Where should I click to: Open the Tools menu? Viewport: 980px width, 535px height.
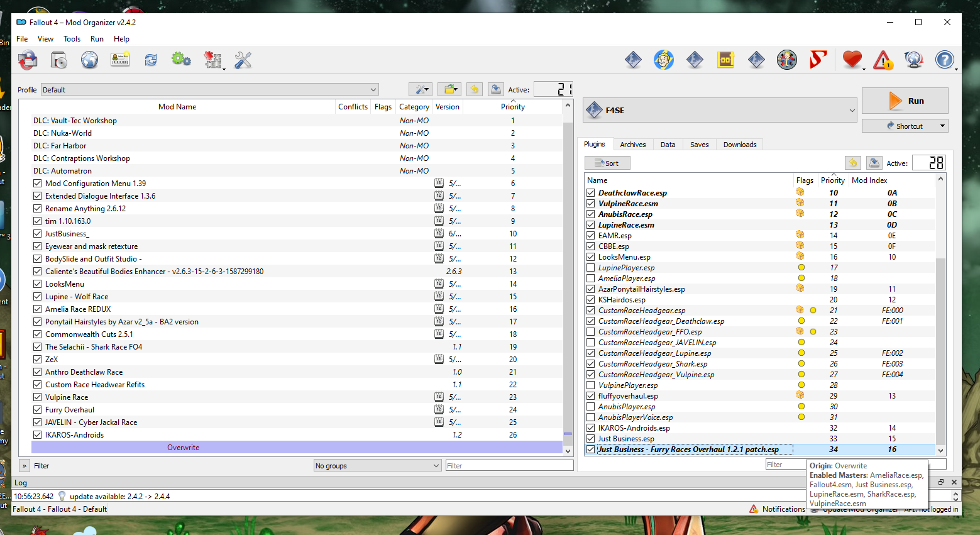click(x=72, y=39)
